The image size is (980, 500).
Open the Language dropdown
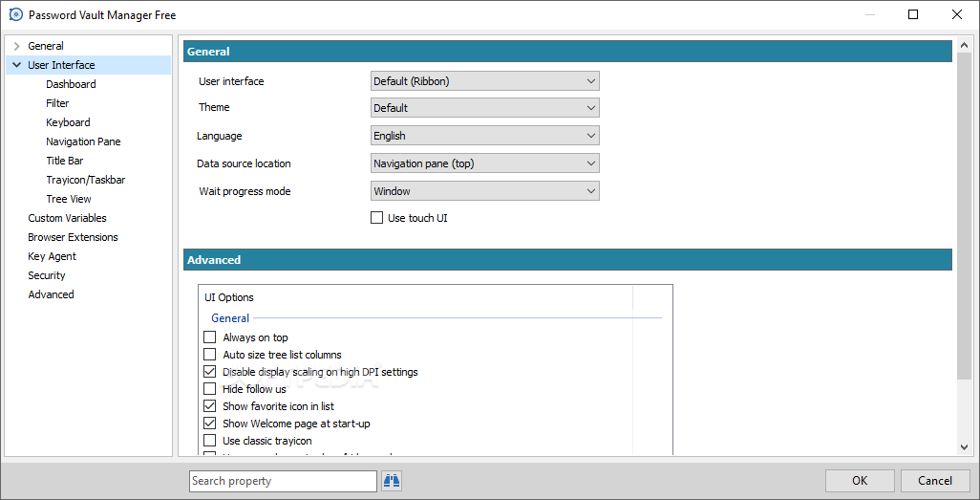[485, 136]
